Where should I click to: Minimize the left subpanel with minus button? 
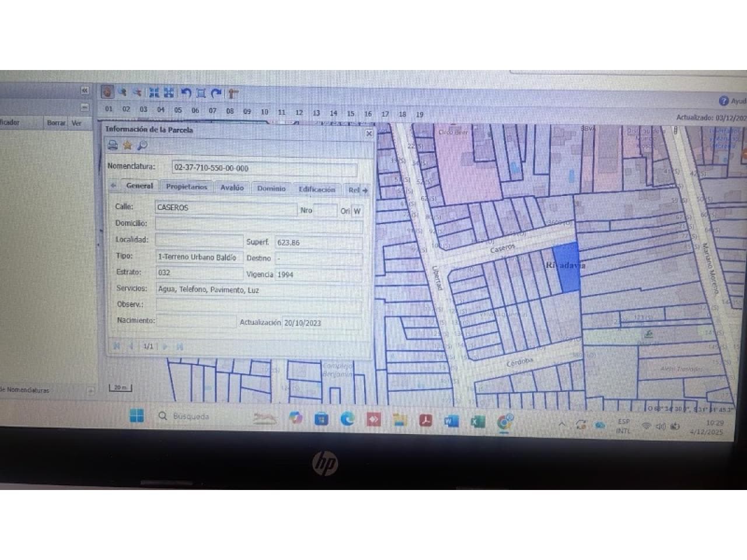[x=85, y=107]
